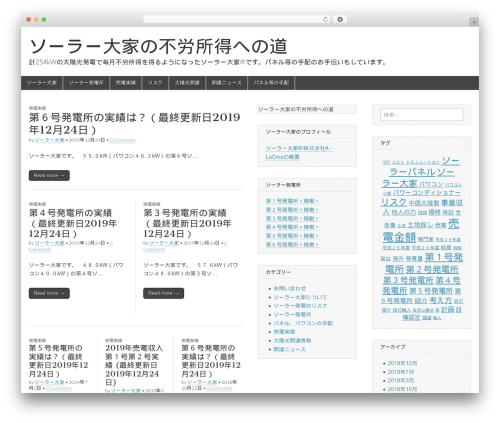Open 第2号発電所<稼働> in the sidebar list
This screenshot has width=500, height=423.
tap(292, 210)
